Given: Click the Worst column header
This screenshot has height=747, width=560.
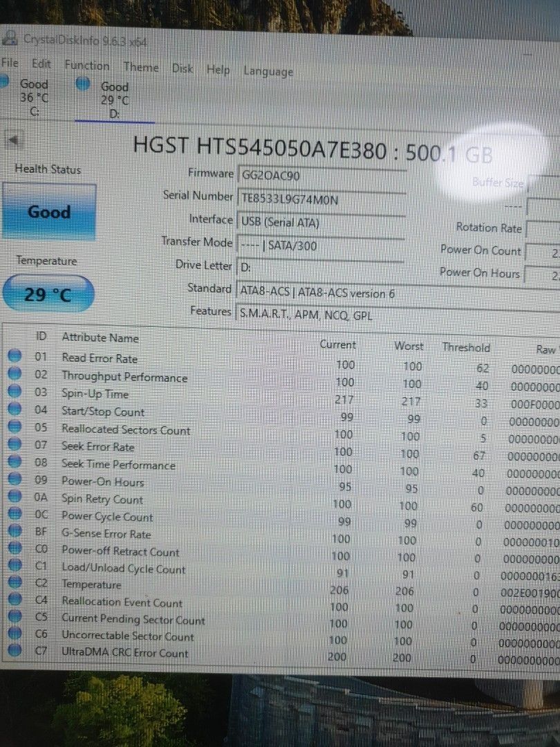Looking at the screenshot, I should click(x=409, y=346).
